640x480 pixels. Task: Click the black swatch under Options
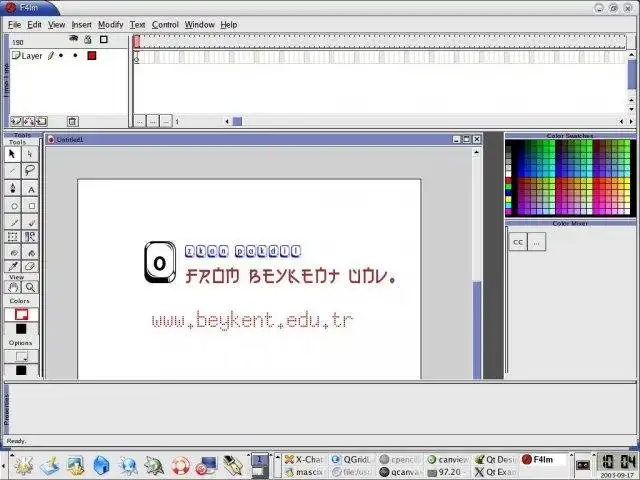21,371
